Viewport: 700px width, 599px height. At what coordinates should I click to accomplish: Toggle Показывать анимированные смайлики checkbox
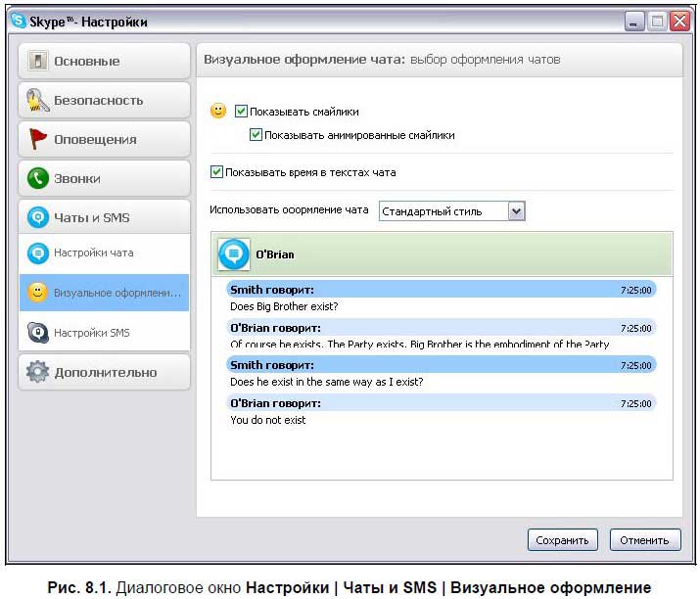(x=257, y=135)
